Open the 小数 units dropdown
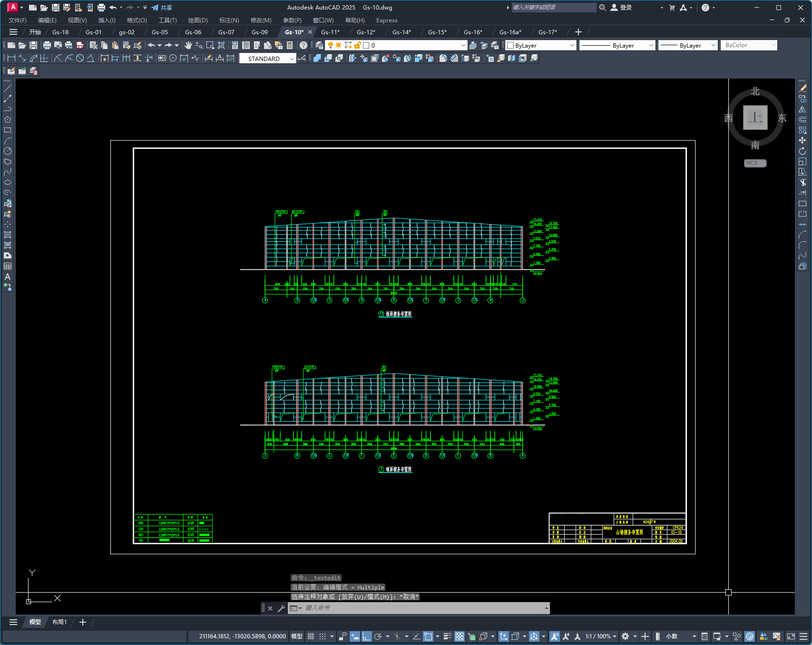 [681, 636]
